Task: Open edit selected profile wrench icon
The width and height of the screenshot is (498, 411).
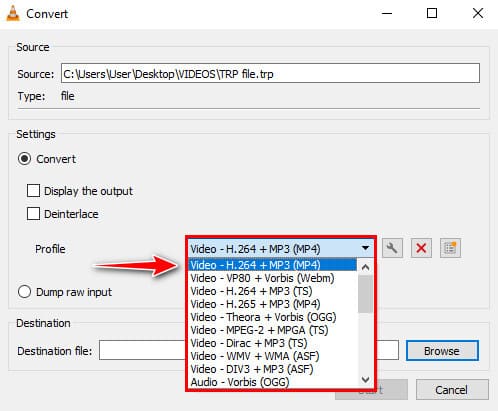Action: click(x=392, y=248)
